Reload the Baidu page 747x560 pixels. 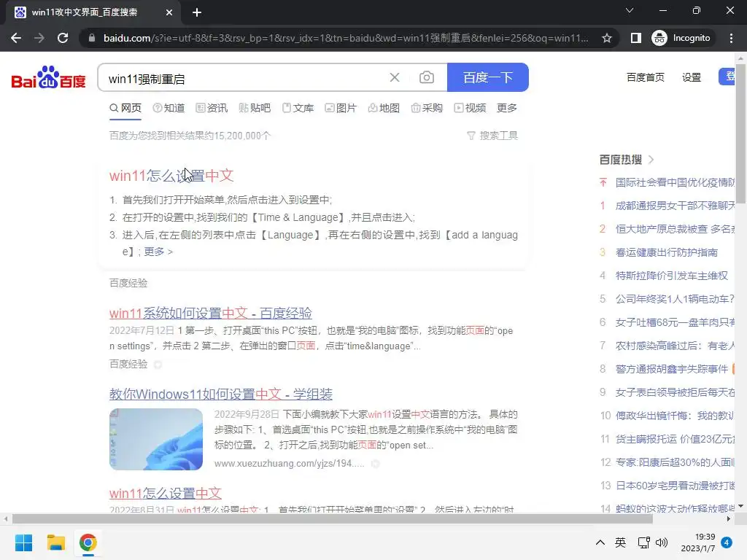(x=63, y=38)
